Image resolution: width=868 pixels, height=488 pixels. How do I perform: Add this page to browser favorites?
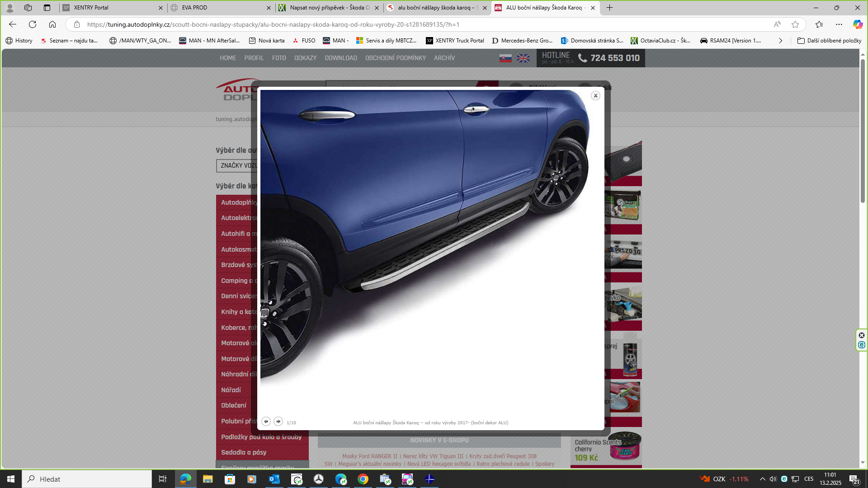pos(795,24)
